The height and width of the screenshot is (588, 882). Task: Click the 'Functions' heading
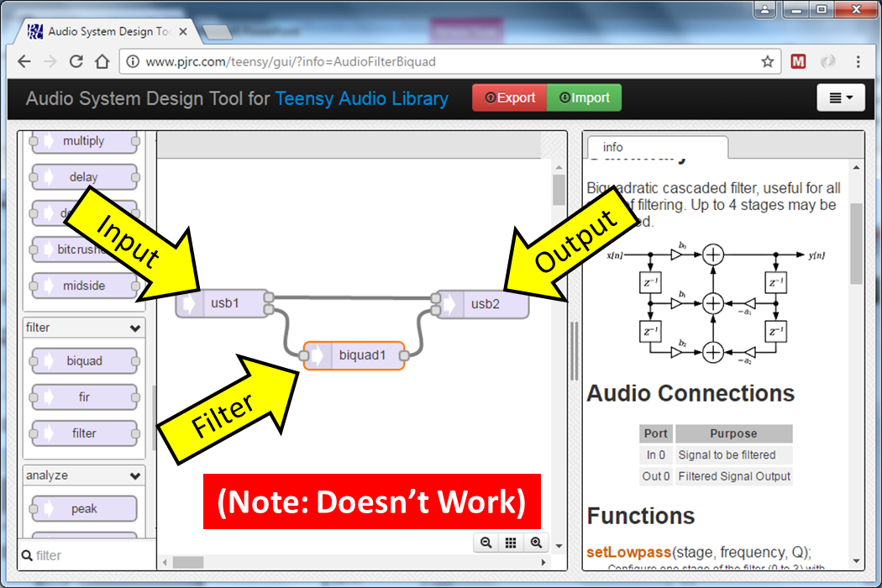pos(641,516)
